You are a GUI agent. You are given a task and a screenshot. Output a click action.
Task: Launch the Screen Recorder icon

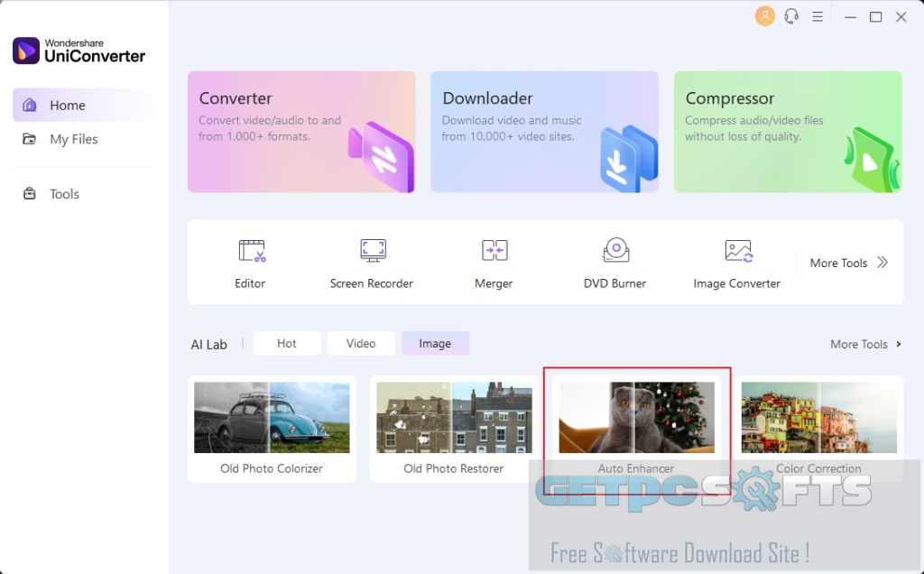(x=373, y=251)
